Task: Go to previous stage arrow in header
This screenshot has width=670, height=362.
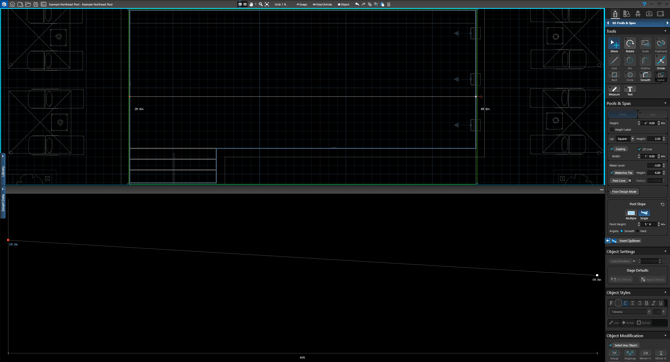Action: (608, 23)
